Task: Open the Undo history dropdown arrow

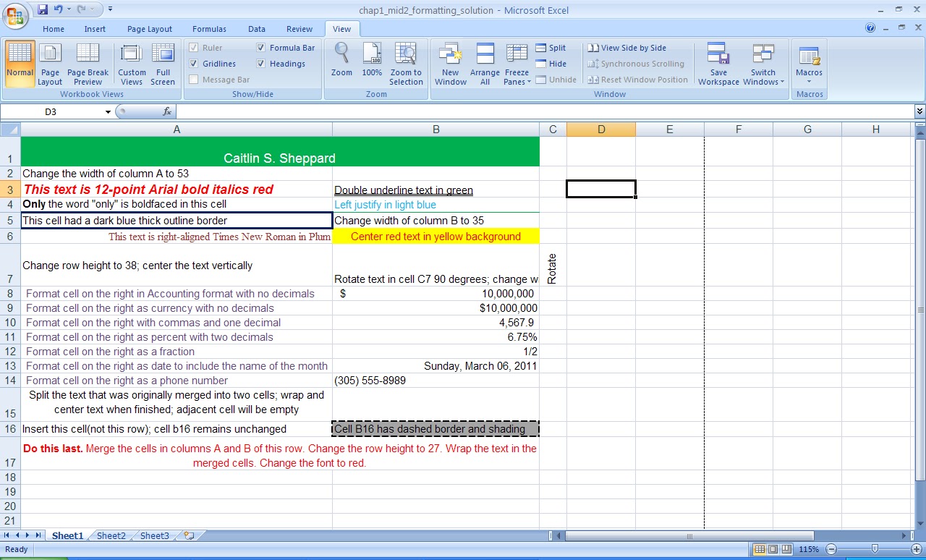Action: click(x=69, y=9)
